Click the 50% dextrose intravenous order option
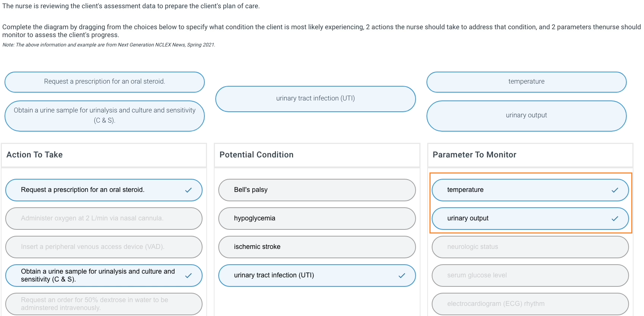The image size is (644, 316). (x=104, y=304)
